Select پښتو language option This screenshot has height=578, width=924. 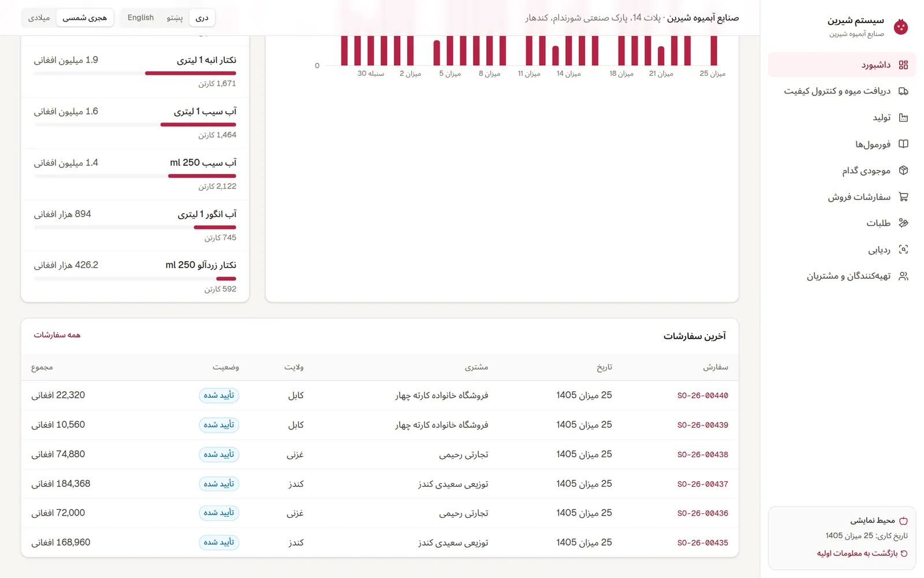point(174,18)
